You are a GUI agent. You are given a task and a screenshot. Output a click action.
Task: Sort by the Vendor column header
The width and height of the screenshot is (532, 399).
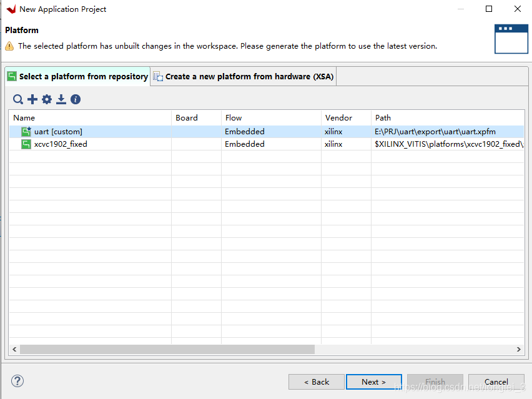[346, 118]
